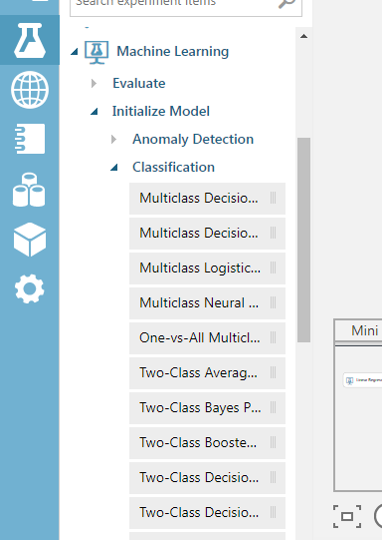Open the Web Services globe icon
Screen dimensions: 382x540
coord(30,90)
